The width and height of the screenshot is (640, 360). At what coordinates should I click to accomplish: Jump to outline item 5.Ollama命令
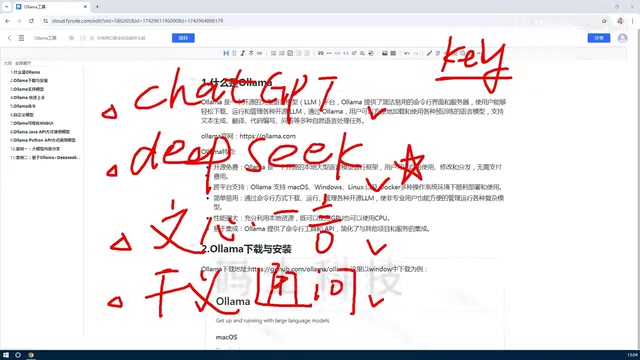23,106
